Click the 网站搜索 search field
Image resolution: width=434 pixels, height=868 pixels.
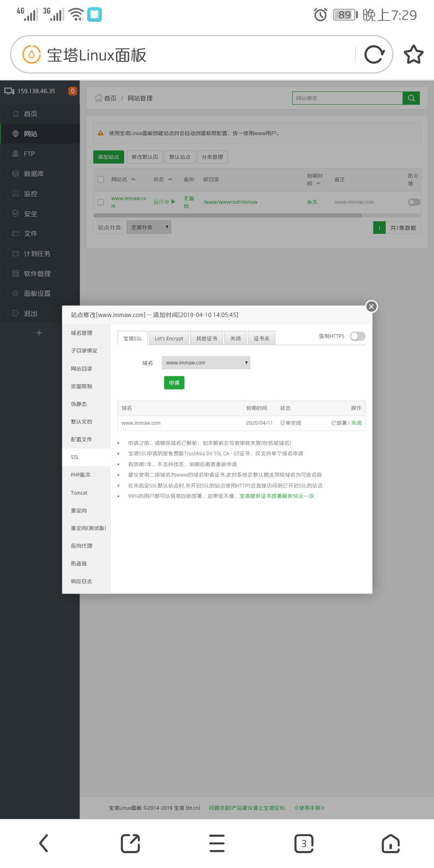tap(348, 98)
